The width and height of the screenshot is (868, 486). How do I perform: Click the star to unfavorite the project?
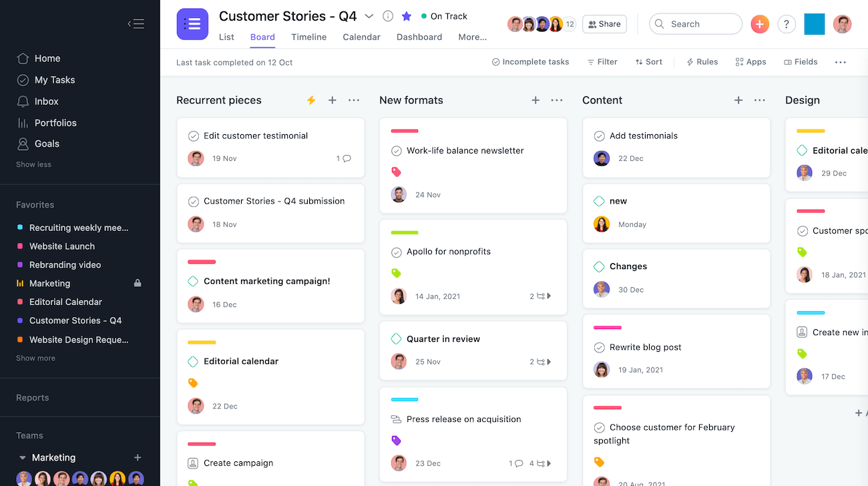click(x=407, y=16)
